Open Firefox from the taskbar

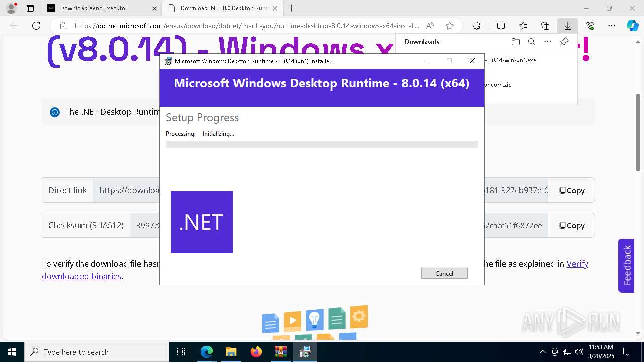pos(256,352)
